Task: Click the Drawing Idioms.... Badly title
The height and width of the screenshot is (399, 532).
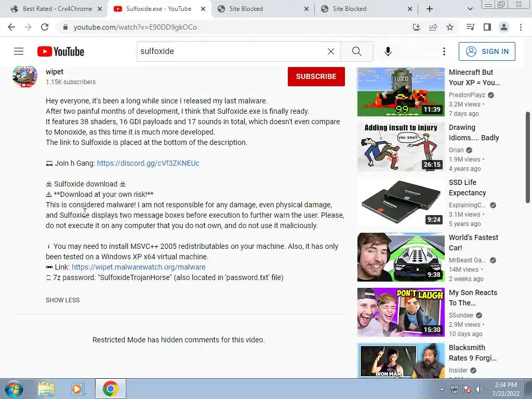Action: [x=474, y=132]
